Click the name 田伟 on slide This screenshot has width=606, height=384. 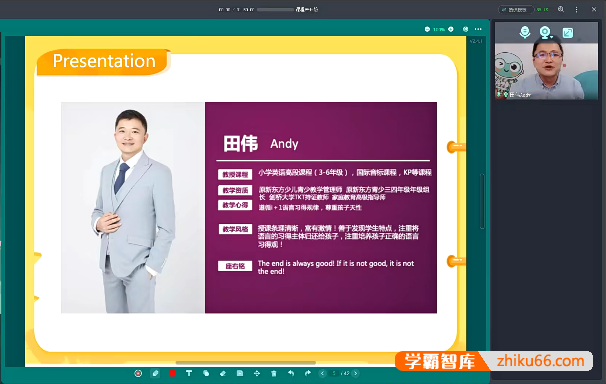click(240, 144)
